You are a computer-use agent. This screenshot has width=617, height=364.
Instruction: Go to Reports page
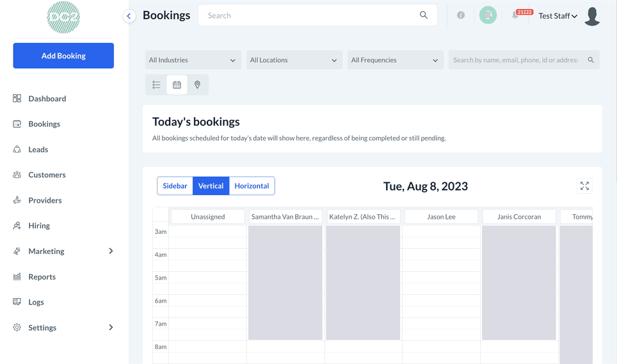click(x=42, y=277)
